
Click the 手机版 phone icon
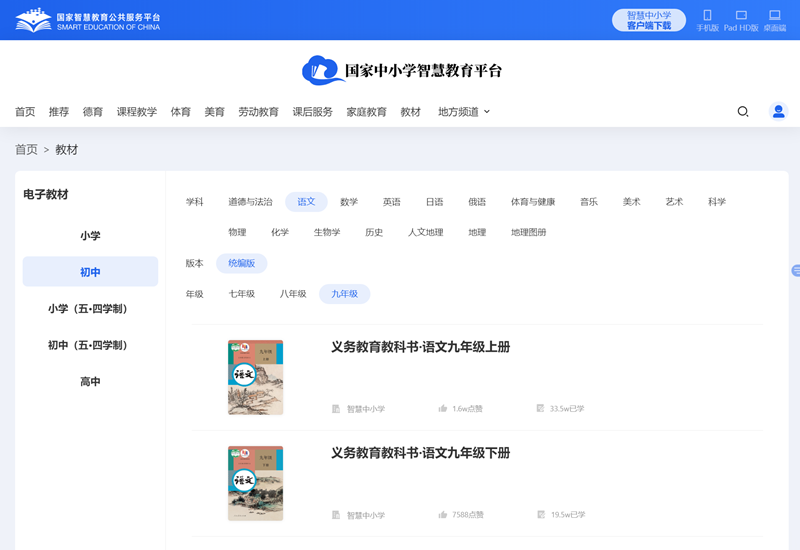(707, 16)
